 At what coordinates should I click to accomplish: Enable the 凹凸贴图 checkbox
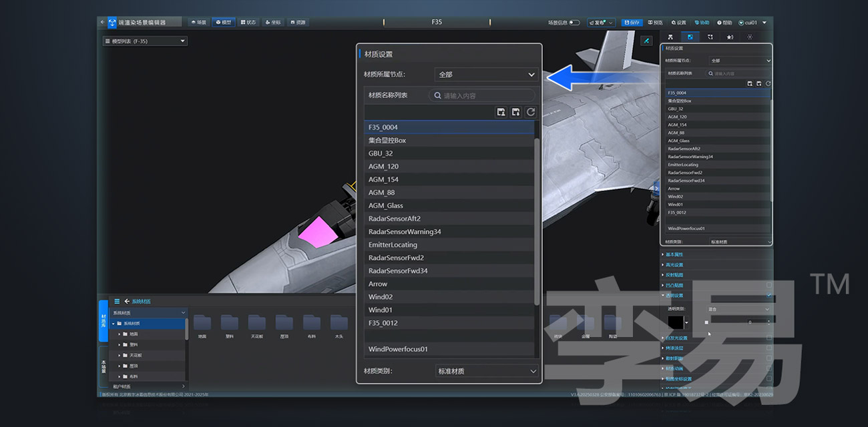point(769,285)
